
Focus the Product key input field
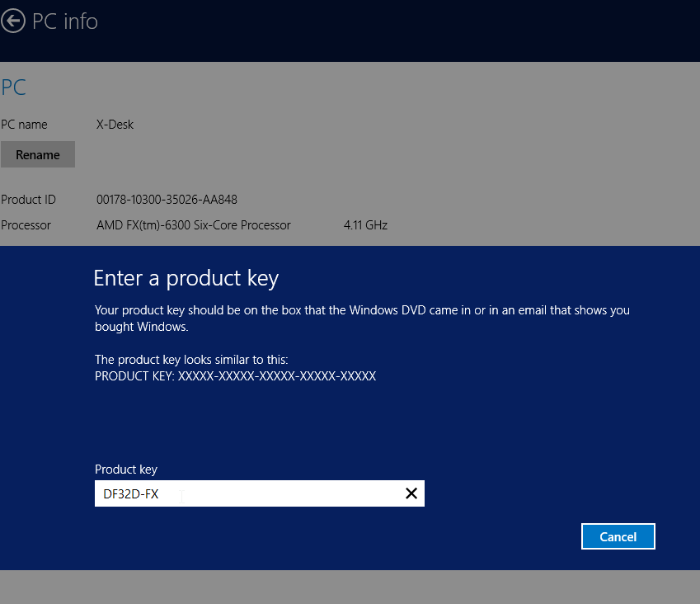(260, 493)
